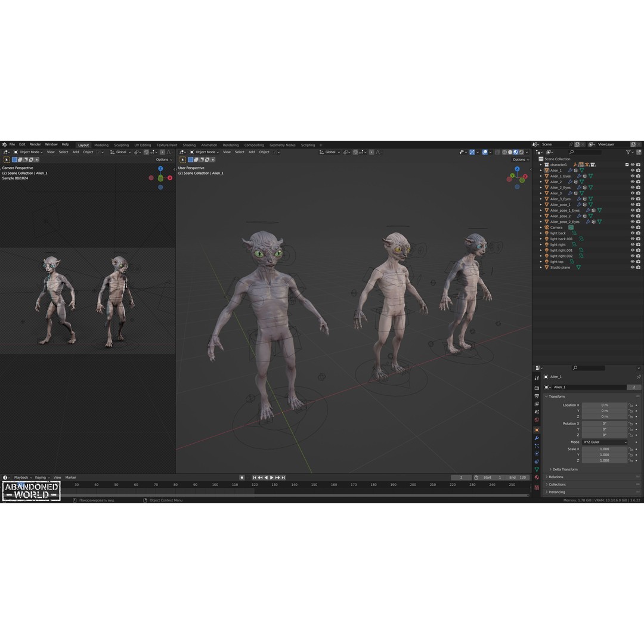Jump to timeline end frame
This screenshot has width=644, height=644.
283,478
